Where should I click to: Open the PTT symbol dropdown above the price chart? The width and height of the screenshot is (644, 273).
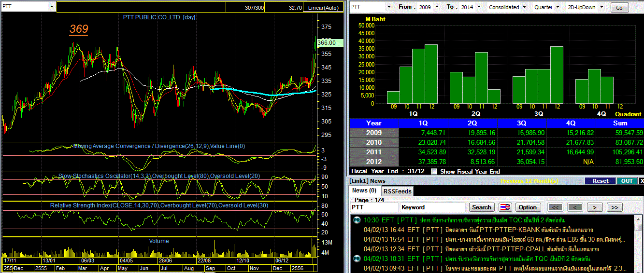[52, 7]
